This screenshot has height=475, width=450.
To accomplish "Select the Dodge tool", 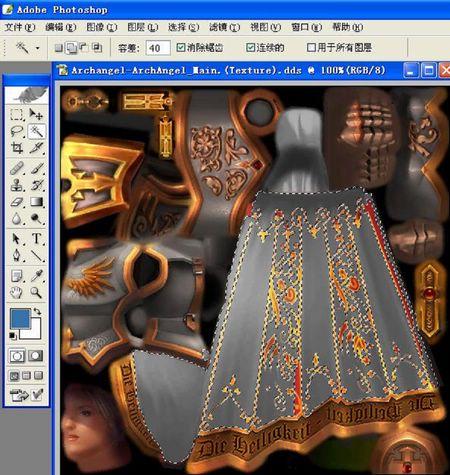I will coord(36,219).
